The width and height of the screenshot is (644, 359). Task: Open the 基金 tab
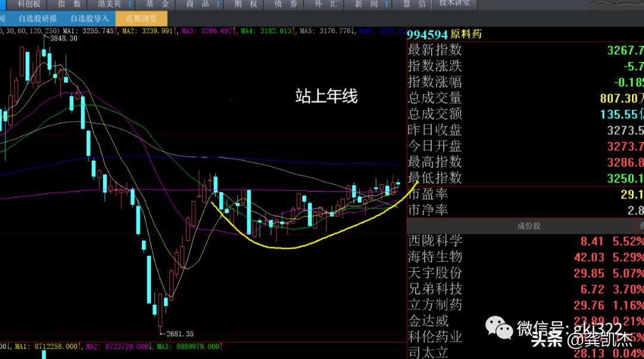tap(157, 4)
